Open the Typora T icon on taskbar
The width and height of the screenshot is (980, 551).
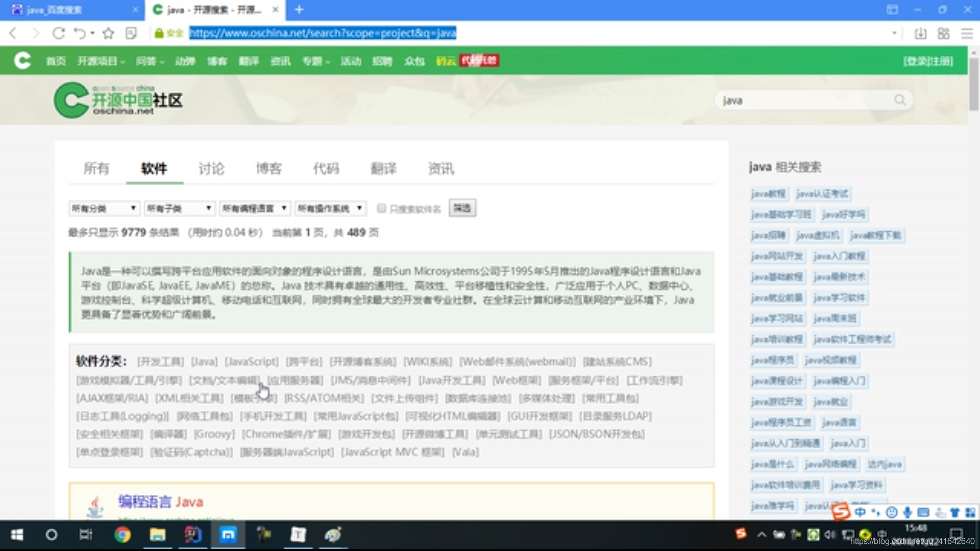[298, 535]
